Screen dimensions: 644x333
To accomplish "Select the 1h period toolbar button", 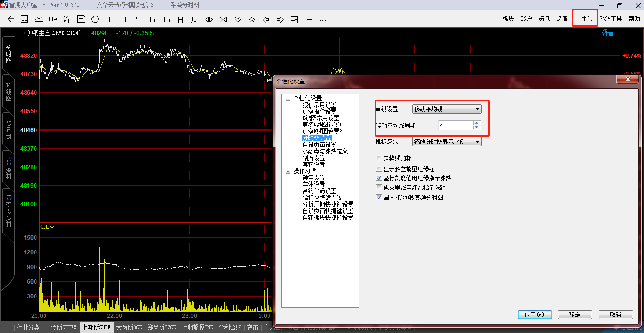I will pyautogui.click(x=166, y=19).
